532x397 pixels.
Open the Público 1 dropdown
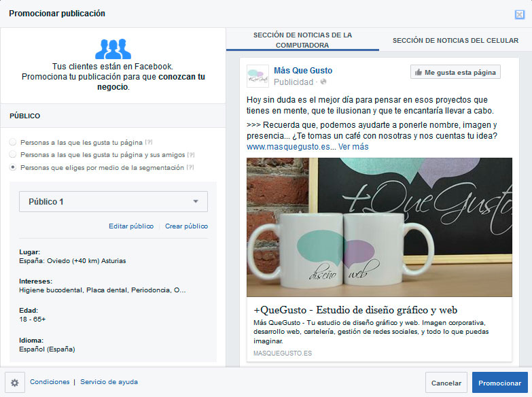click(113, 201)
